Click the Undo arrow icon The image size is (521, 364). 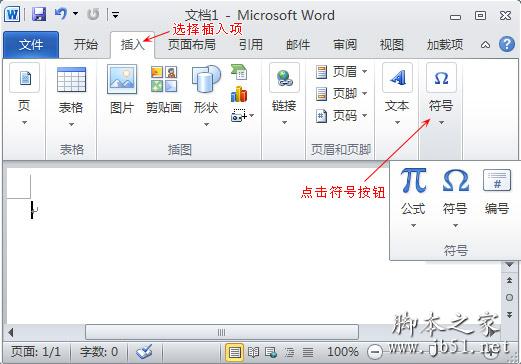(x=61, y=14)
